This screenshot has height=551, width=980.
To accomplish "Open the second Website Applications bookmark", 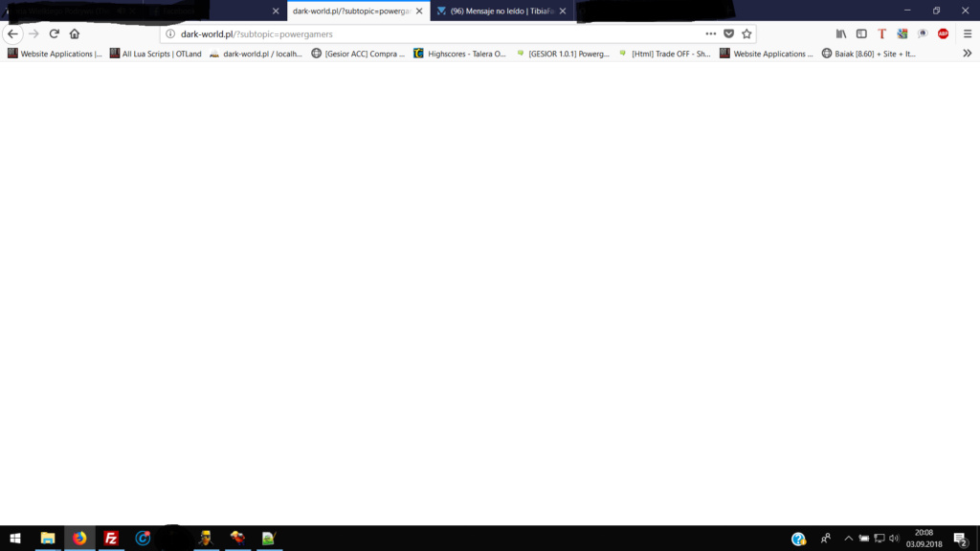I will click(x=767, y=54).
